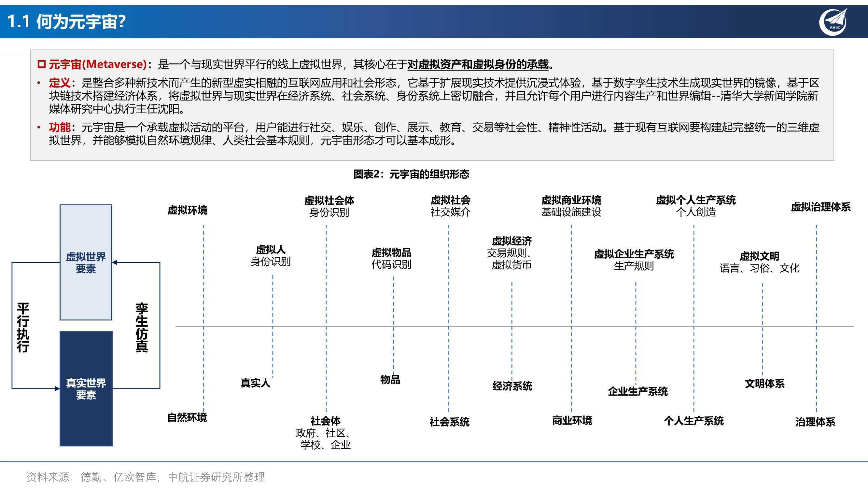Click the AVIC logo in the header
868x488 pixels.
click(833, 22)
